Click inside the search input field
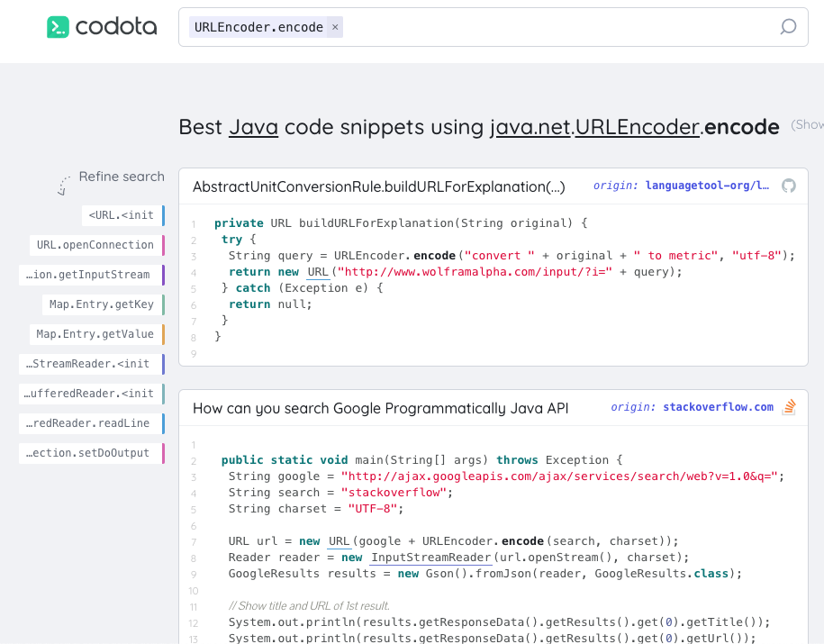The image size is (824, 644). [558, 27]
